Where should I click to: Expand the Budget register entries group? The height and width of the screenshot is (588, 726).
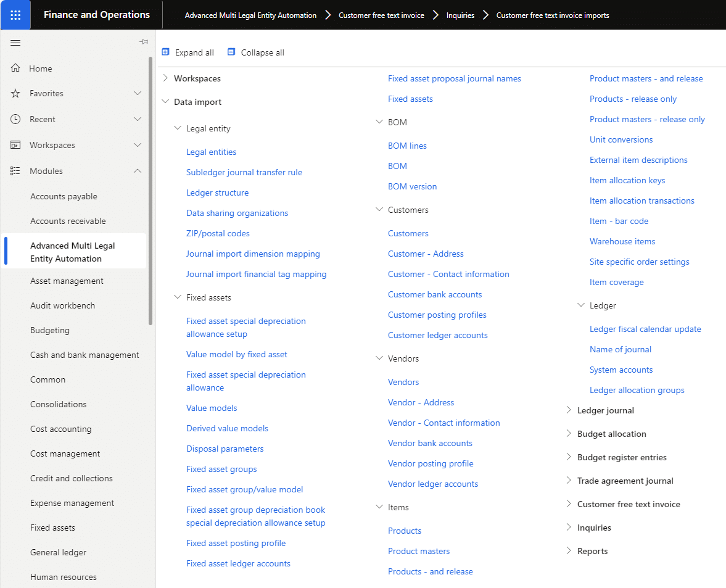(569, 457)
